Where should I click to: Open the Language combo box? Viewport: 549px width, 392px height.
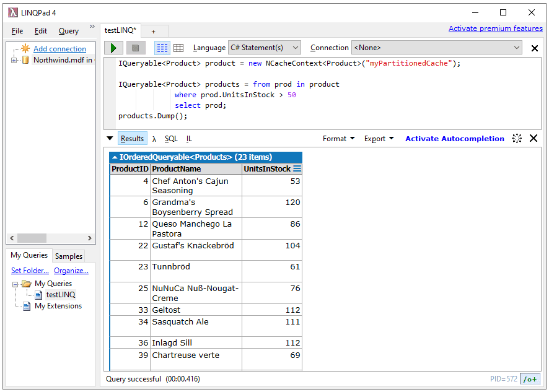click(265, 48)
